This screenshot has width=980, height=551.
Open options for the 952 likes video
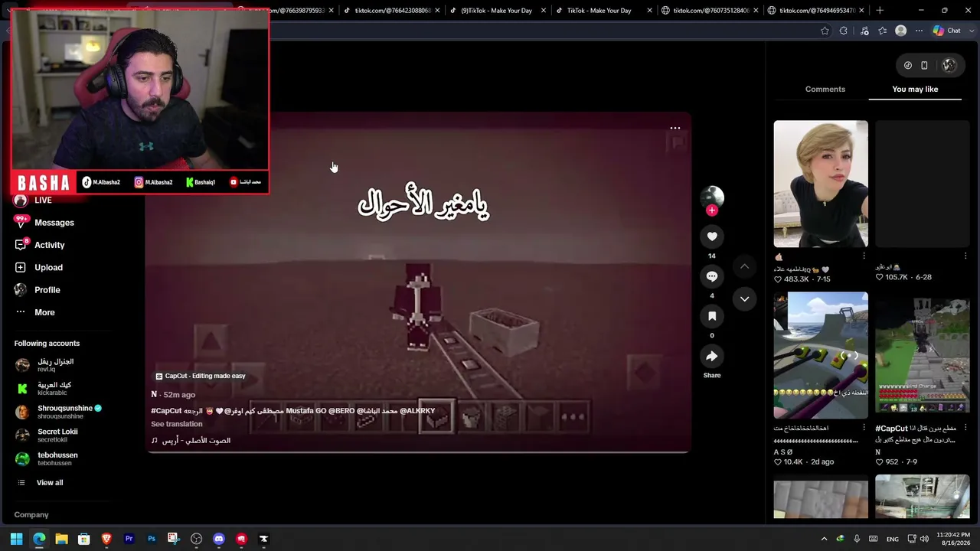pos(965,428)
